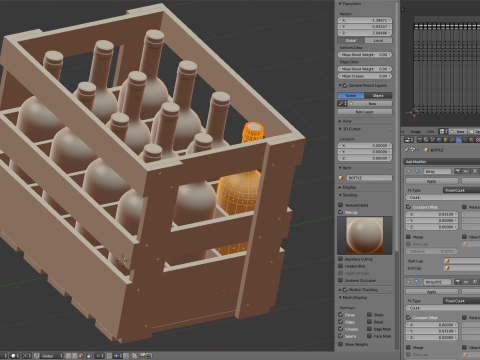Screen dimensions: 480x360
Task: Uncheck the Matcap checkbox
Action: point(340,212)
